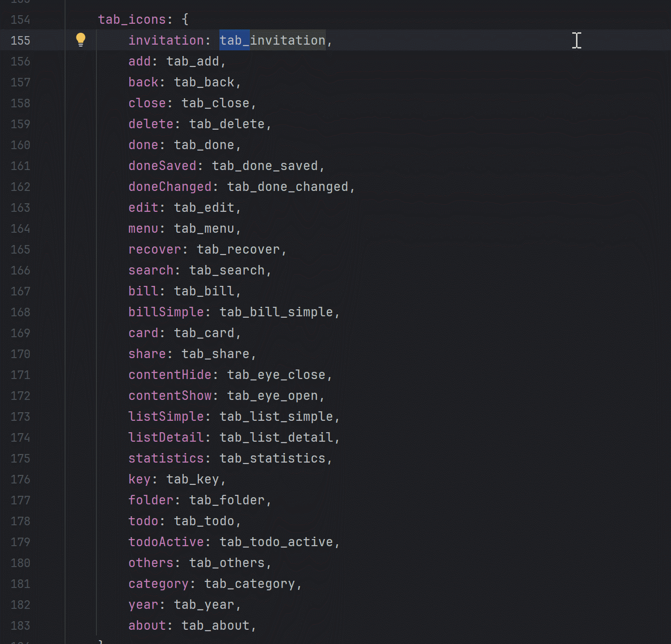This screenshot has height=644, width=671.
Task: Click the tab_menu value on line 164
Action: (x=206, y=228)
